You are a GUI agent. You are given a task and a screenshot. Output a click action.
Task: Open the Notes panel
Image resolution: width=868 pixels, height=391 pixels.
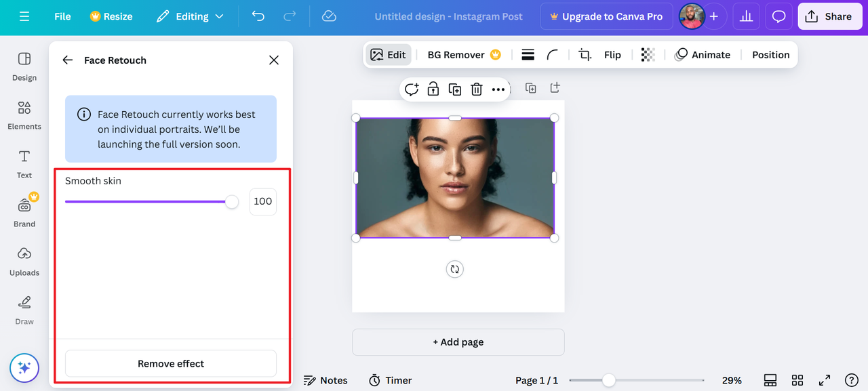(x=325, y=380)
